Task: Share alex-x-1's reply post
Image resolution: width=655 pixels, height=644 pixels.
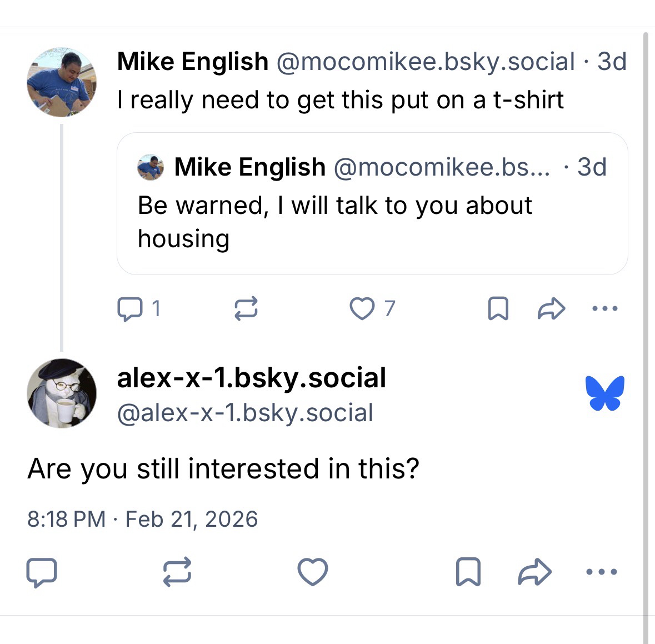Action: [x=534, y=572]
